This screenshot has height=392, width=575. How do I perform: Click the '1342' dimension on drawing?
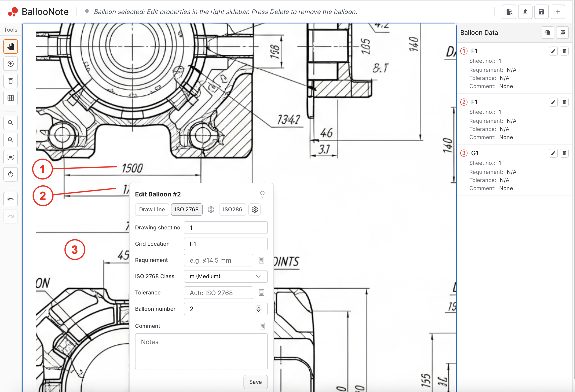pyautogui.click(x=288, y=120)
